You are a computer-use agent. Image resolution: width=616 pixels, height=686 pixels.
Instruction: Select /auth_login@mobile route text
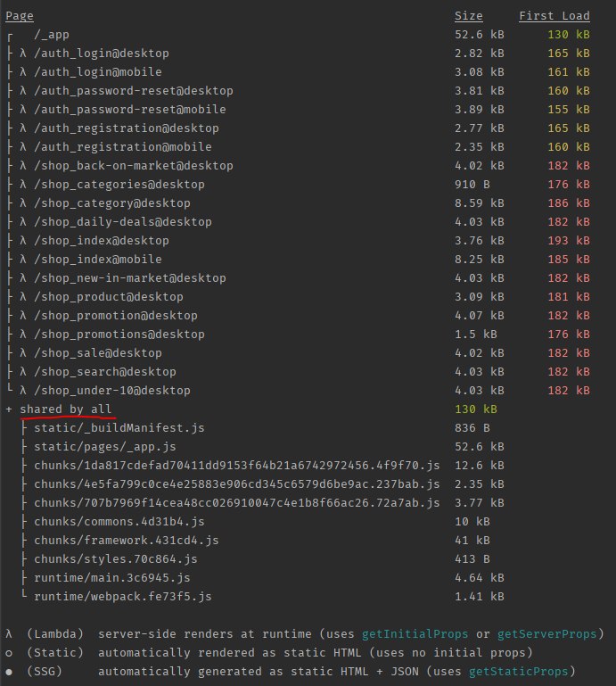pos(98,72)
